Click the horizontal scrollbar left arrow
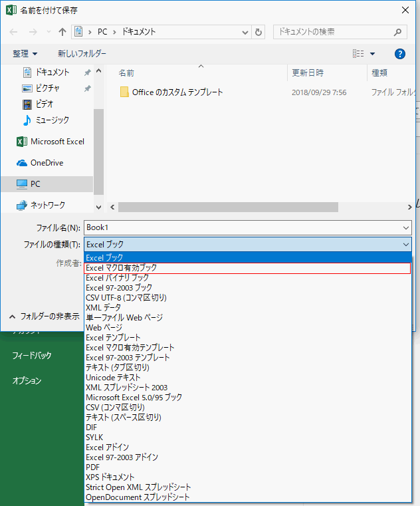This screenshot has width=420, height=506. coord(112,207)
